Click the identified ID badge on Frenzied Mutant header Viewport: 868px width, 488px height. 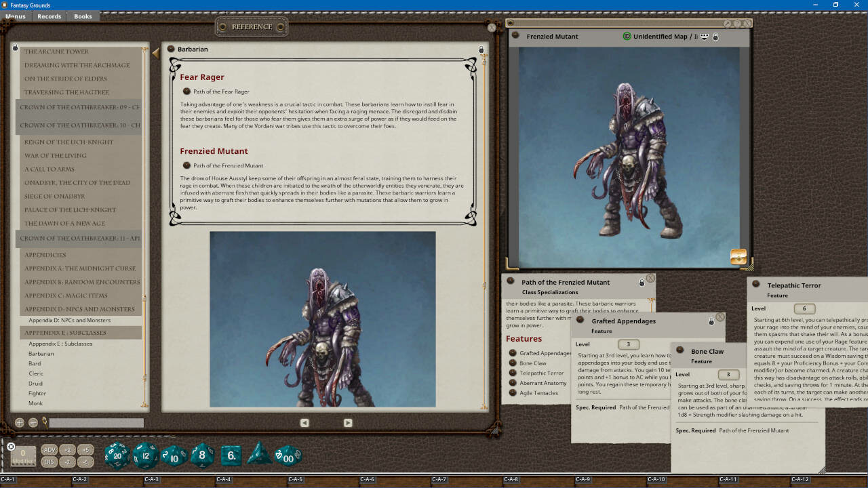tap(625, 36)
